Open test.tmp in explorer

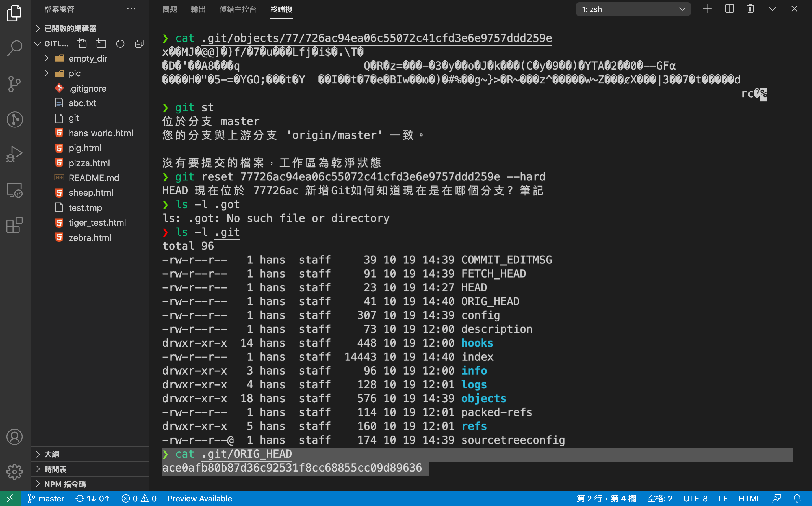90,208
